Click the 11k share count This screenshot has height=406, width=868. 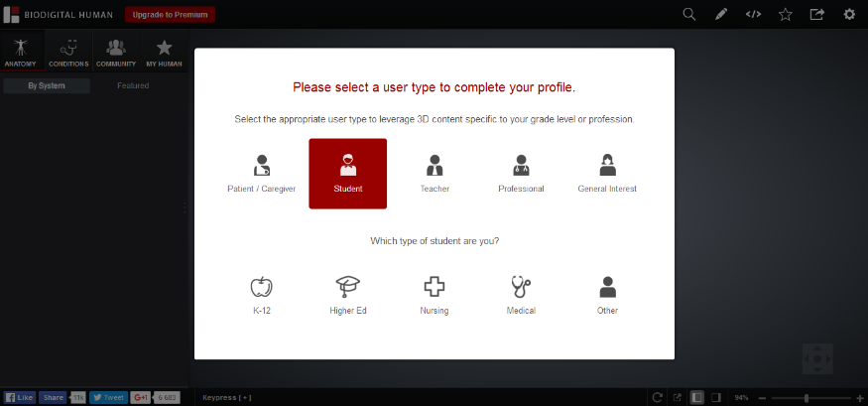click(78, 397)
